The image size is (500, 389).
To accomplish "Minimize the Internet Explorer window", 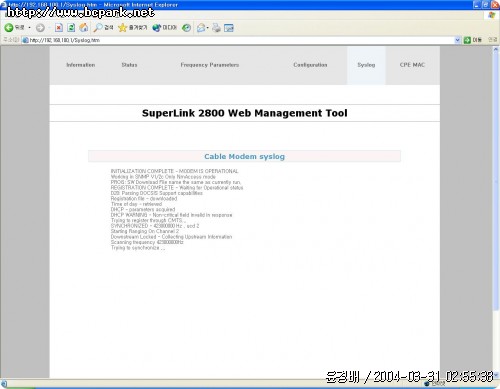I will tap(477, 5).
